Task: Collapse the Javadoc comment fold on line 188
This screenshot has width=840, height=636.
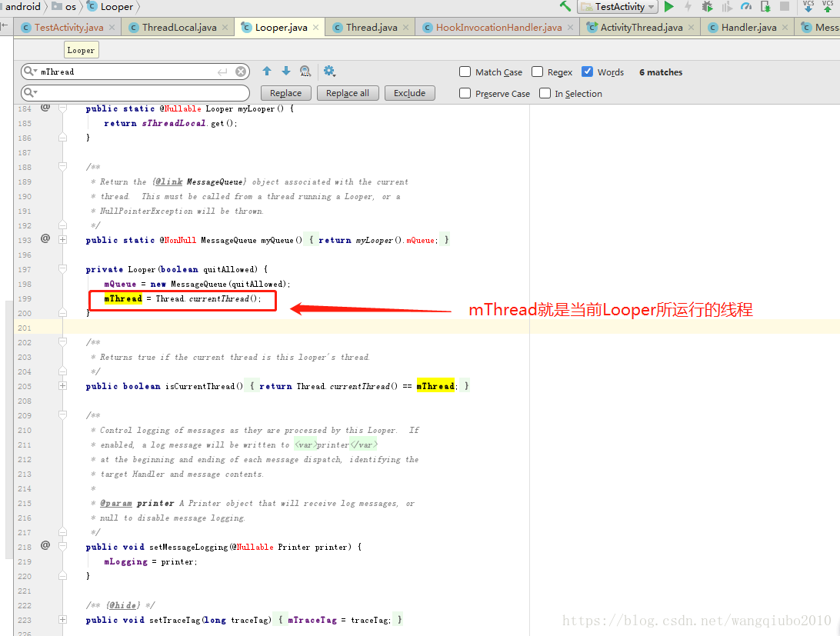Action: [x=62, y=167]
